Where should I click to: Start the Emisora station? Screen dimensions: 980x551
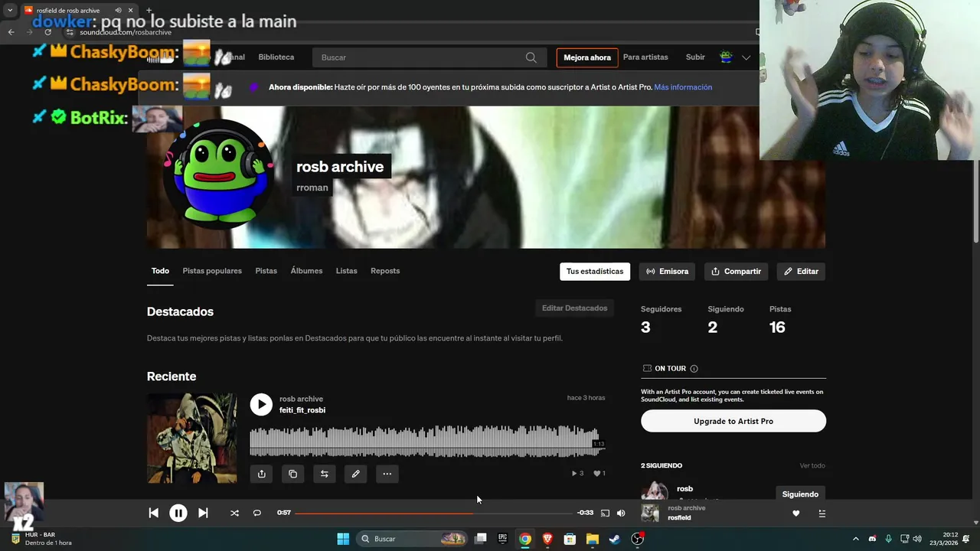(x=667, y=272)
